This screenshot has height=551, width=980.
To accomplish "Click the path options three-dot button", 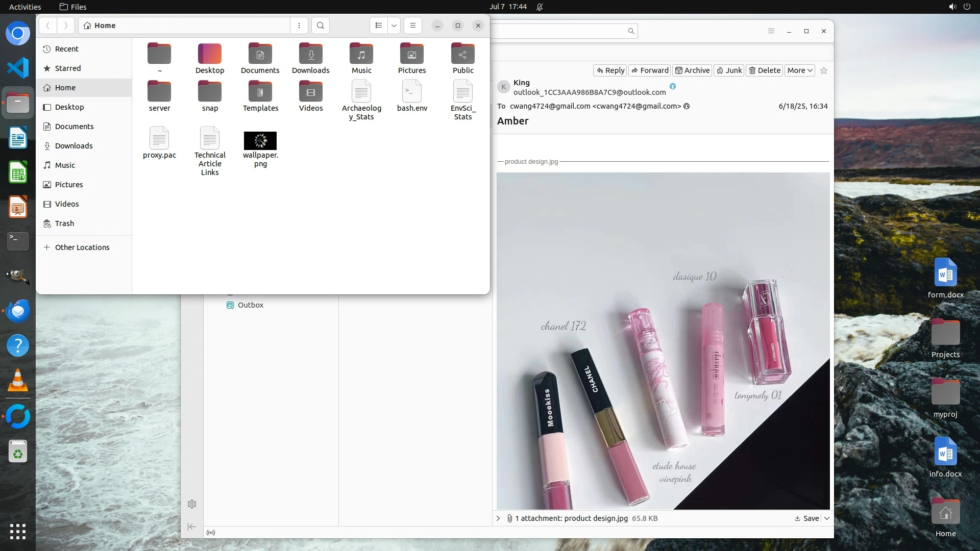I will (299, 26).
